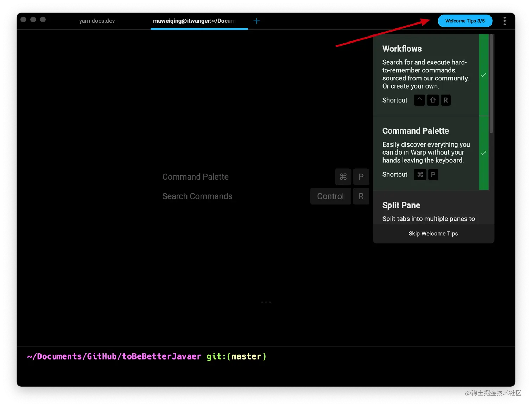Image resolution: width=532 pixels, height=407 pixels.
Task: Click the Command Palette completed checkmark
Action: point(483,153)
